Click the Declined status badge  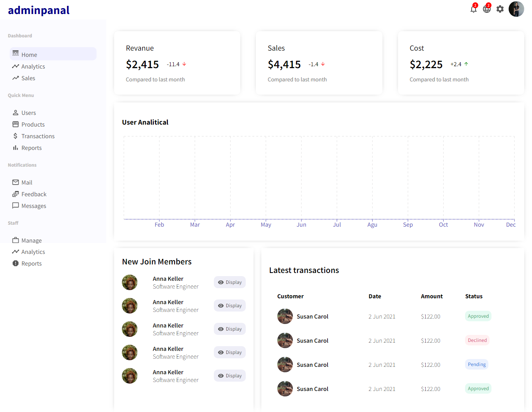click(477, 340)
